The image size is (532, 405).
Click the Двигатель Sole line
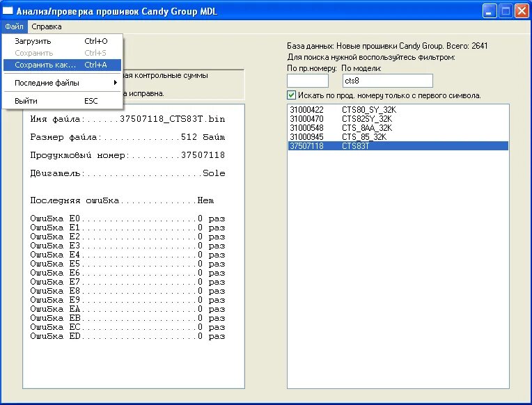pyautogui.click(x=127, y=173)
